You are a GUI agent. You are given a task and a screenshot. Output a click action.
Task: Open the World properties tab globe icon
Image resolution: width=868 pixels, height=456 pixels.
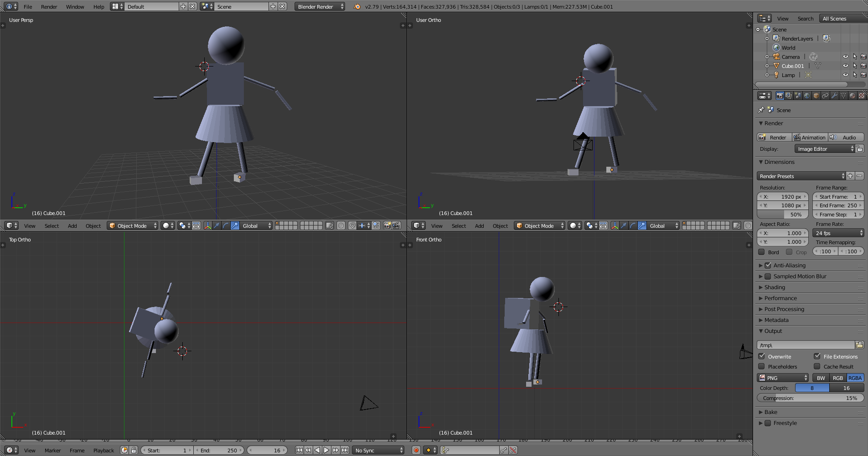[x=806, y=96]
